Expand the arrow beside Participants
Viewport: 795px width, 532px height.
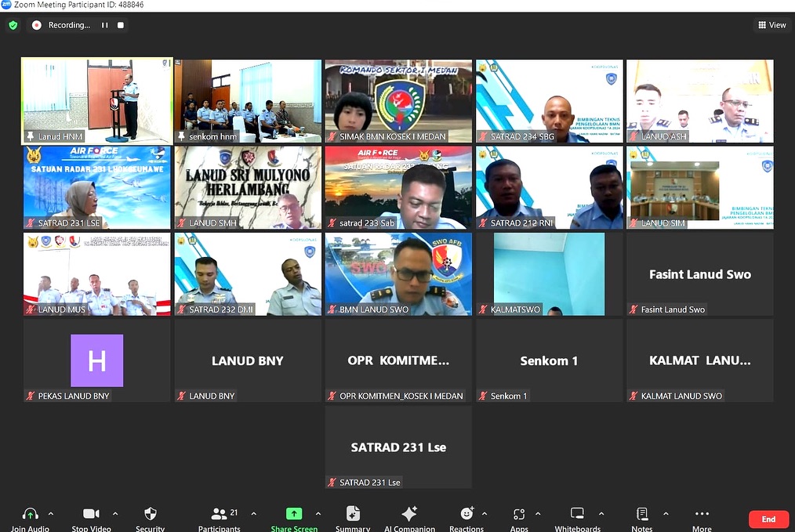click(253, 514)
